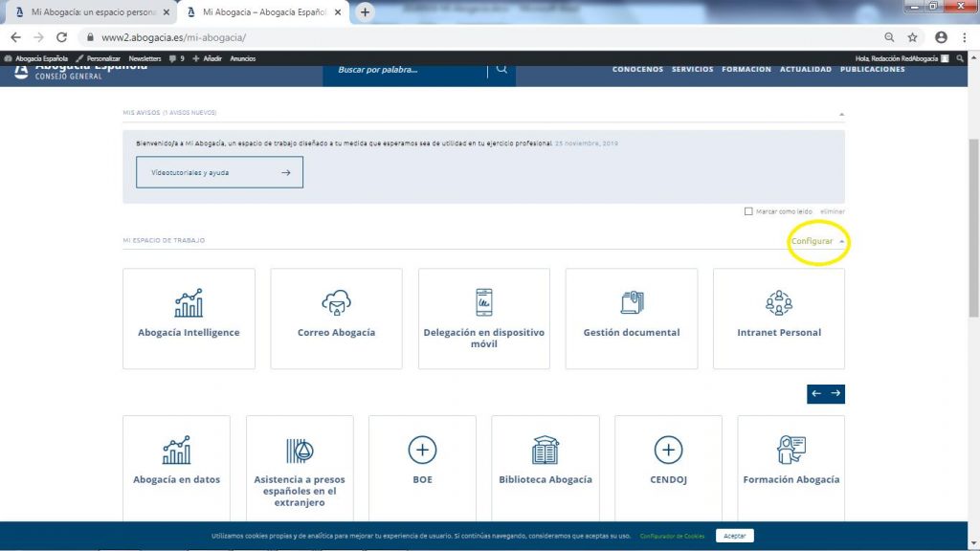
Task: Click the Buscar por palabra search field
Action: pos(405,69)
